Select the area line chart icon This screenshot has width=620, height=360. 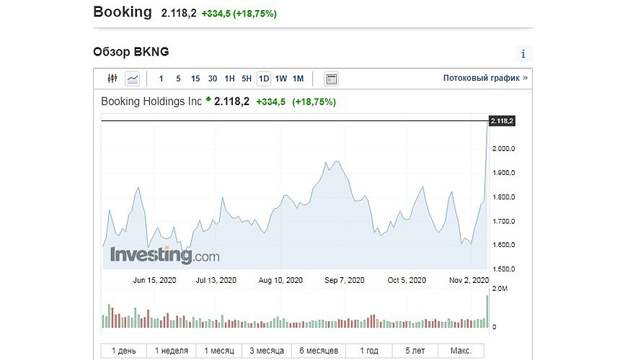click(132, 79)
